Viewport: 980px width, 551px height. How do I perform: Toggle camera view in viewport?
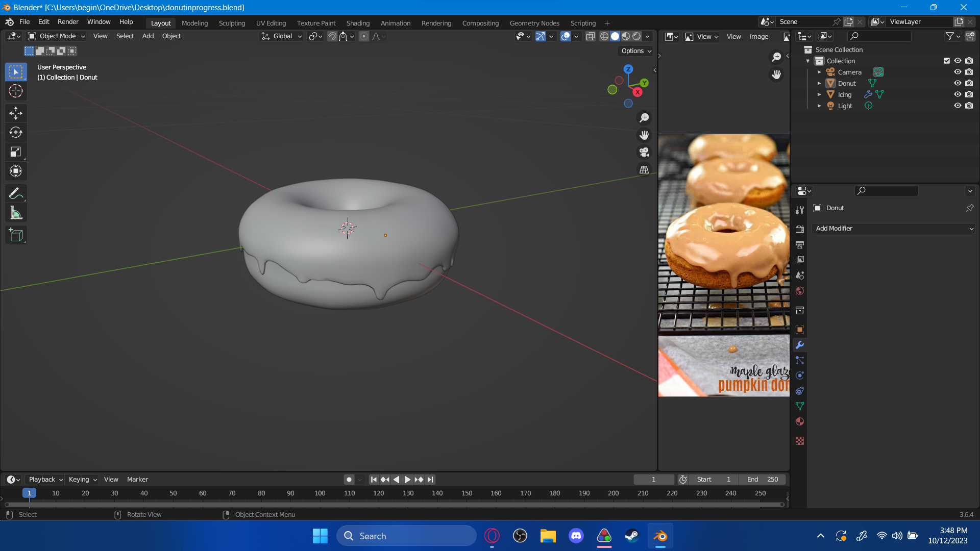pyautogui.click(x=644, y=152)
